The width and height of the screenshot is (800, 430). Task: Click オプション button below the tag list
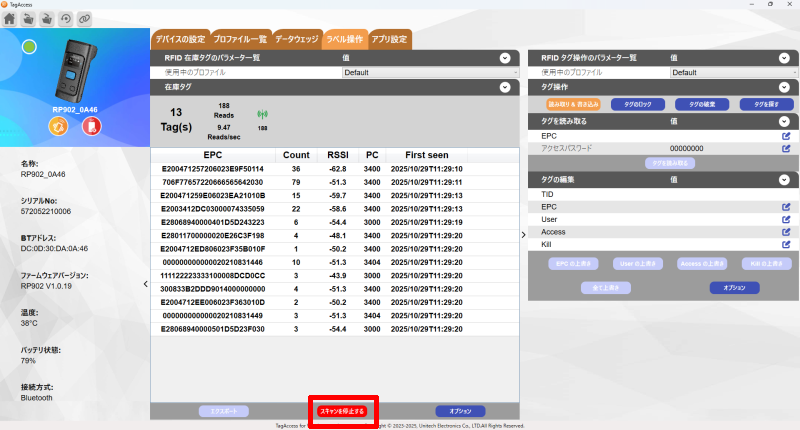point(460,411)
